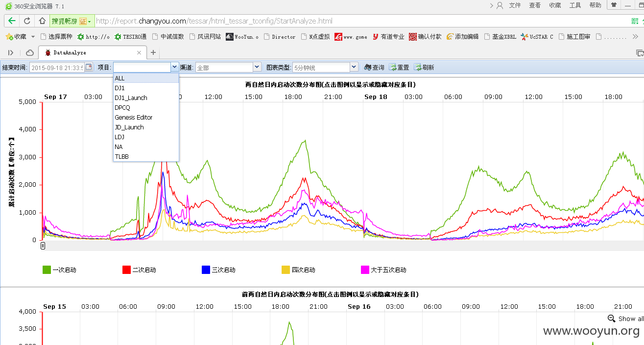Open the N点虚拟 bookmark
Screen dimensions: 644x345
pyautogui.click(x=316, y=37)
